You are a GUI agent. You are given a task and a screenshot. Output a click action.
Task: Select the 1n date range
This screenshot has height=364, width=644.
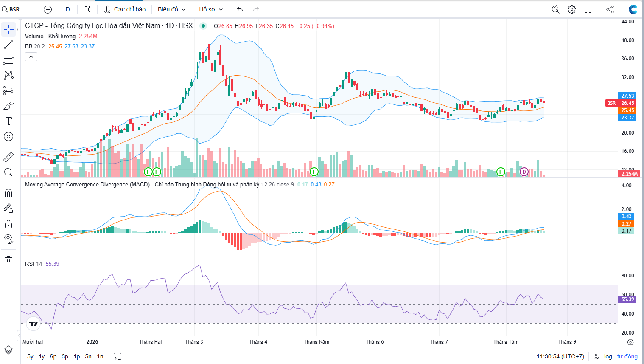100,356
